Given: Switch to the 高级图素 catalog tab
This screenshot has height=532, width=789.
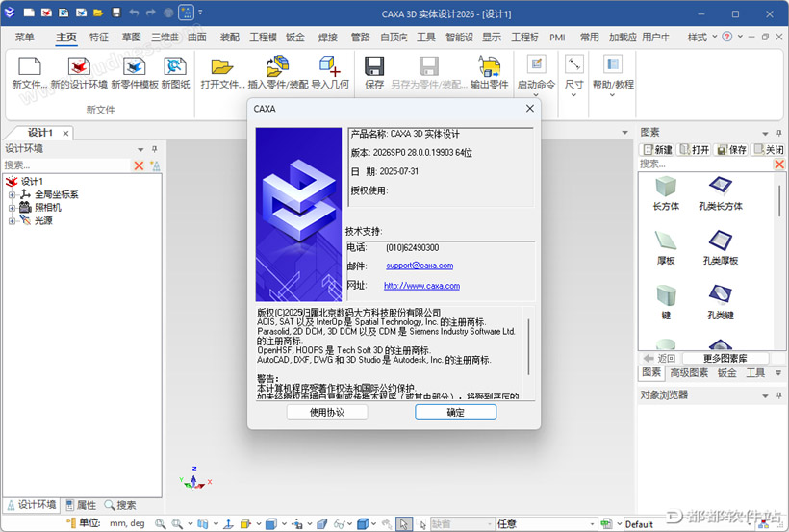Looking at the screenshot, I should coord(689,373).
